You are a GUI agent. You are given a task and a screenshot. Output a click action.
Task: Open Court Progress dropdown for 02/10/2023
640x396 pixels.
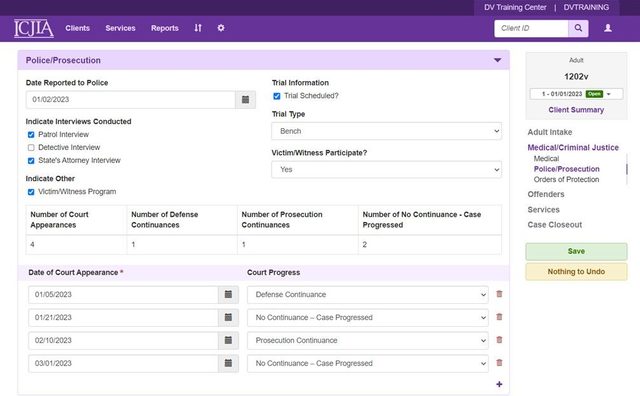coord(367,340)
